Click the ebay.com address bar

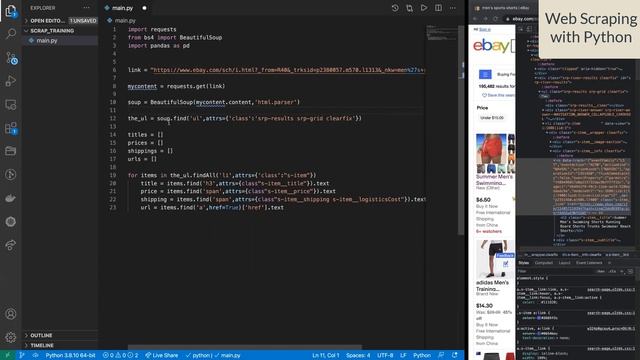pos(522,19)
